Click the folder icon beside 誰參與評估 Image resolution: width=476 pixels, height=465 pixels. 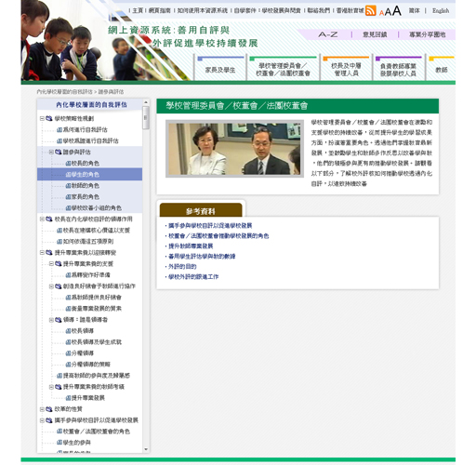[59, 152]
